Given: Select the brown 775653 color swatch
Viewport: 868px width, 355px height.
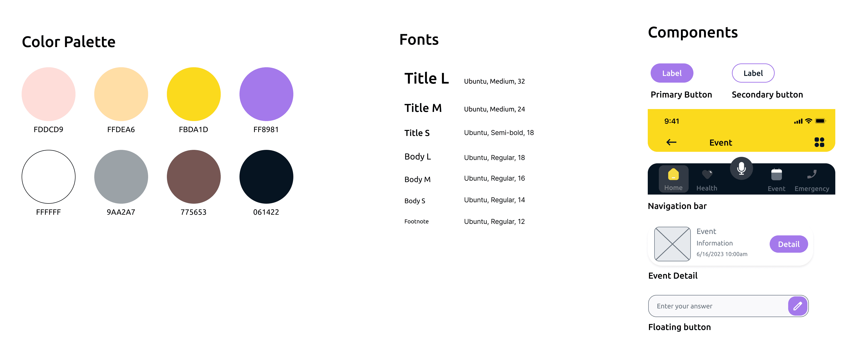Looking at the screenshot, I should [193, 177].
